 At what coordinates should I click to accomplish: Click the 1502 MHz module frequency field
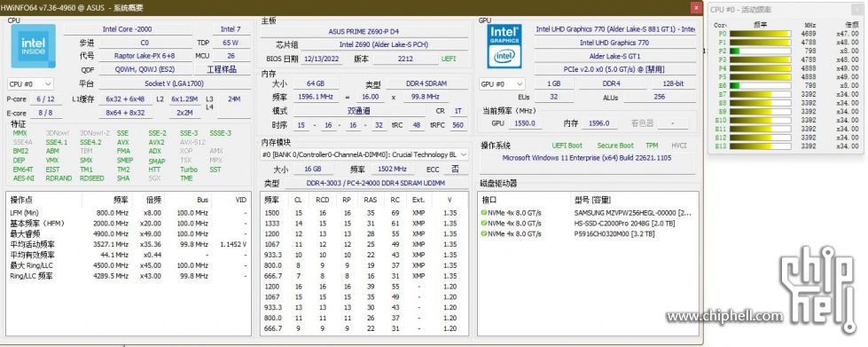pos(392,170)
